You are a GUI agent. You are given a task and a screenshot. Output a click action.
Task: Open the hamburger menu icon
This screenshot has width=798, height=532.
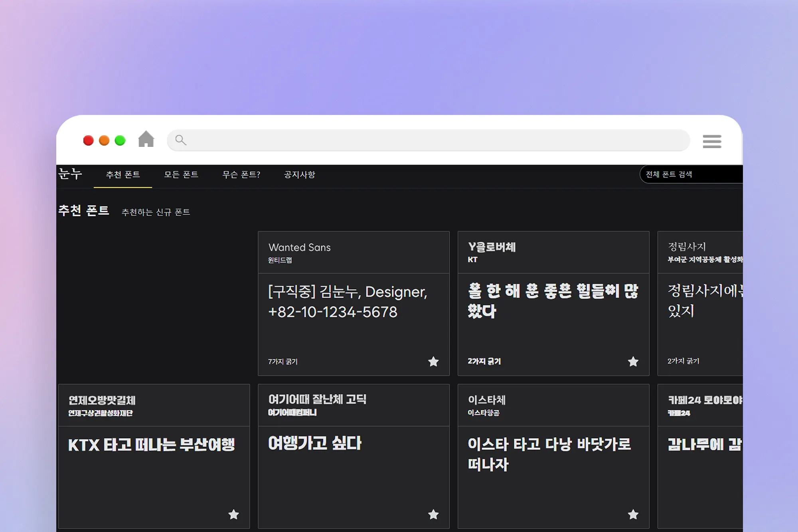[x=712, y=141]
